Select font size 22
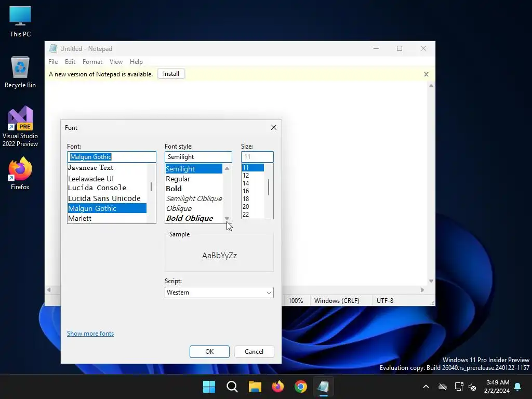The width and height of the screenshot is (532, 399). (253, 215)
